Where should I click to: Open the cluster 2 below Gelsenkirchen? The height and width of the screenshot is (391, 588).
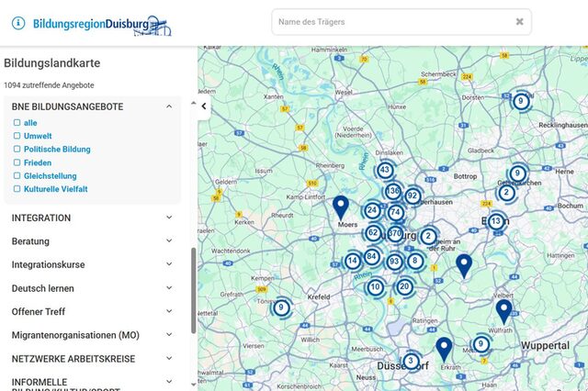pyautogui.click(x=506, y=193)
